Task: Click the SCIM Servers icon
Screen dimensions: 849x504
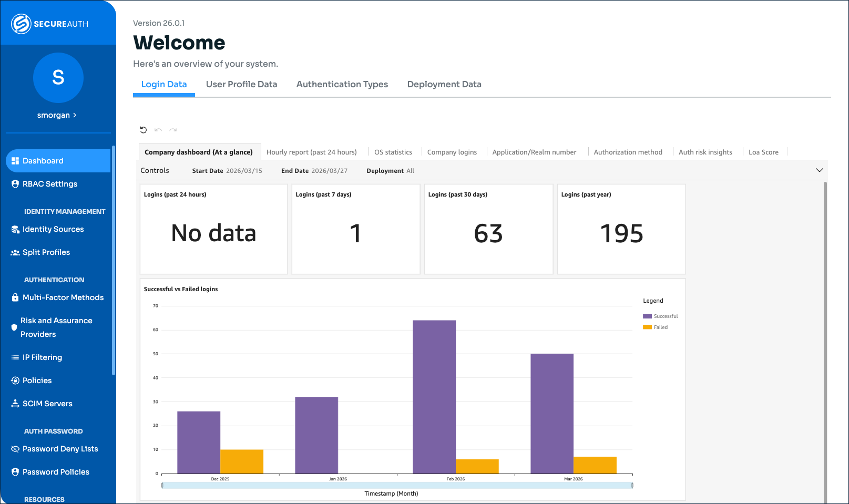Action: (x=14, y=403)
